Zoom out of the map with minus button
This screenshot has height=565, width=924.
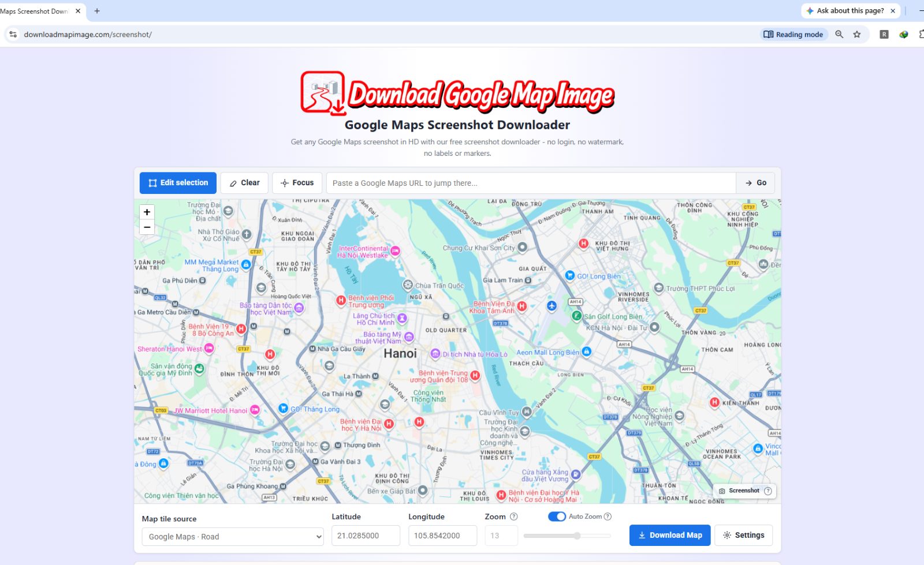coord(147,227)
